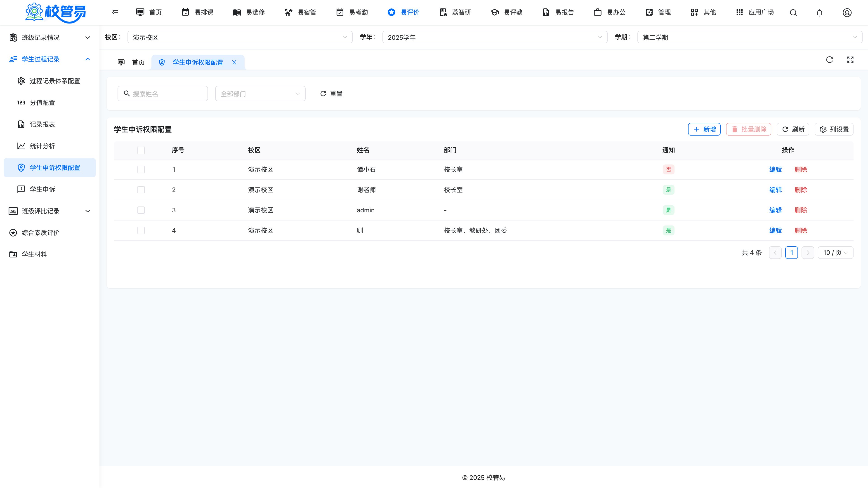
Task: Open notifications bell icon
Action: [x=820, y=13]
